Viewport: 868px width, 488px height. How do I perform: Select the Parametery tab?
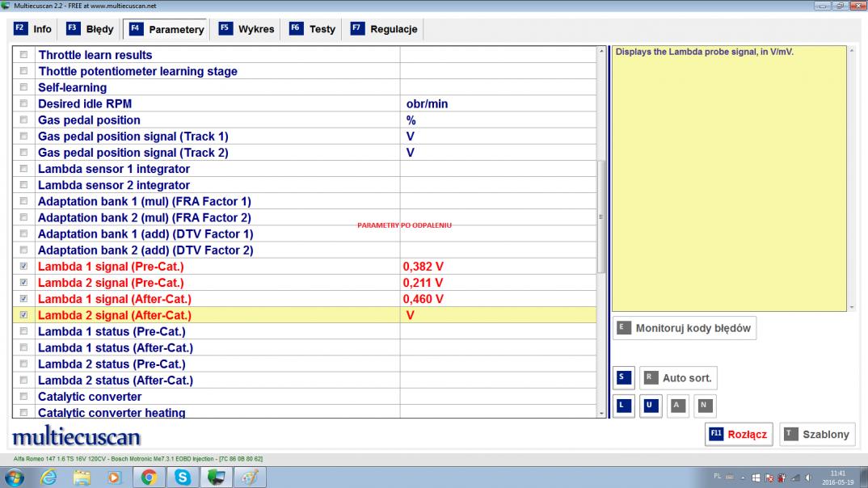pyautogui.click(x=166, y=29)
